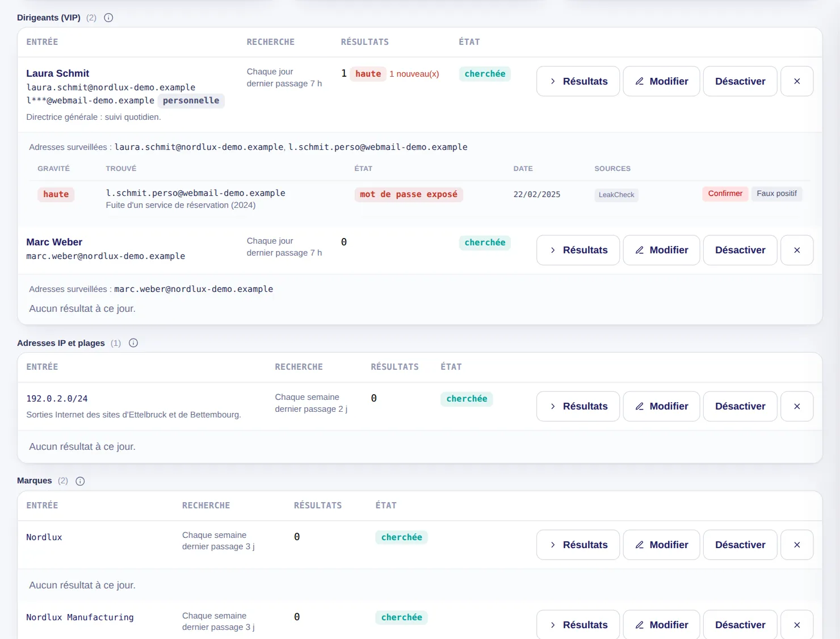Image resolution: width=840 pixels, height=639 pixels.
Task: Toggle Résultats panel for 192.0.2.0/24
Action: coord(578,406)
